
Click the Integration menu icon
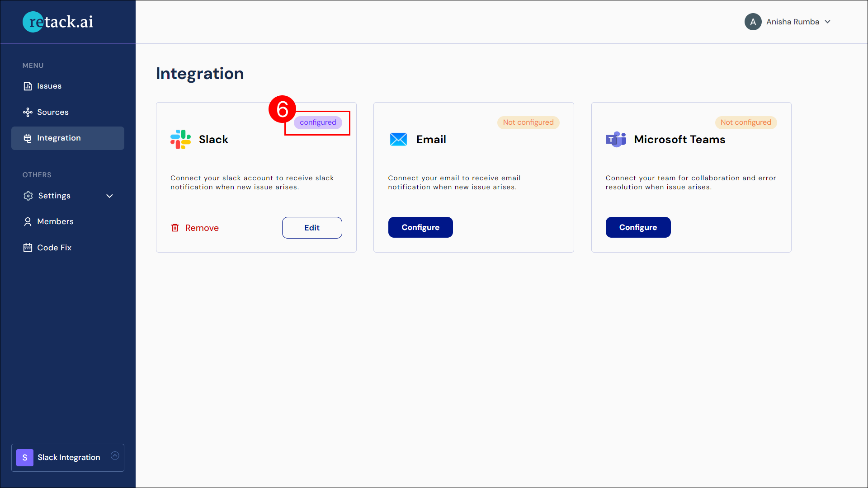click(28, 138)
